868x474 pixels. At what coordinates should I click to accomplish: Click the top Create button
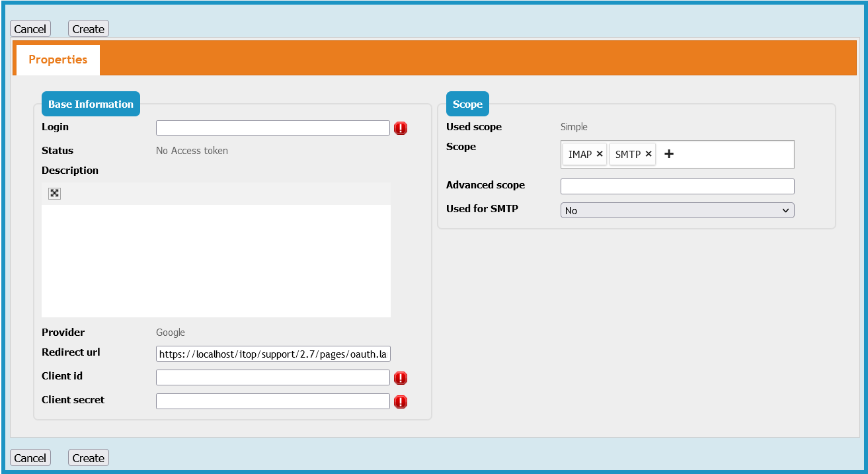coord(89,29)
